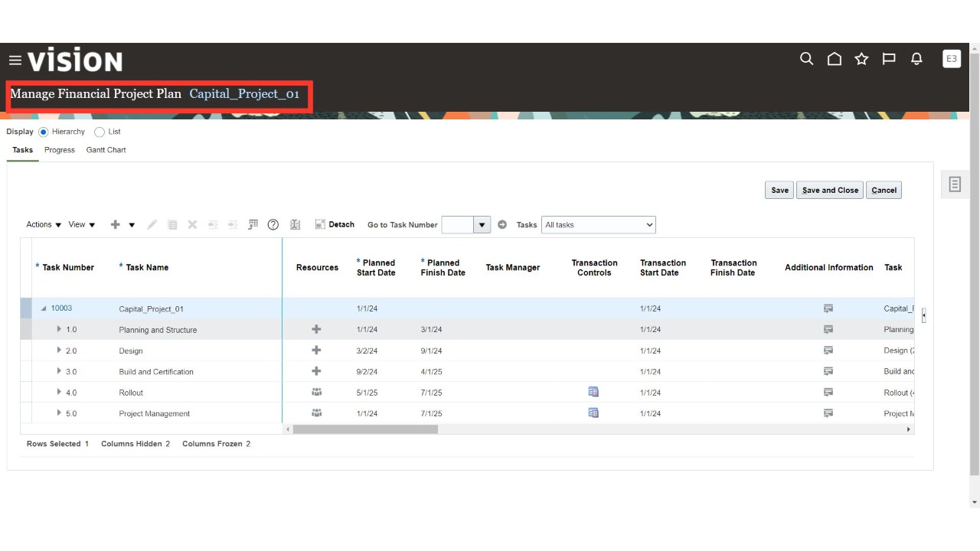Collapse the 10003 root task

(44, 308)
